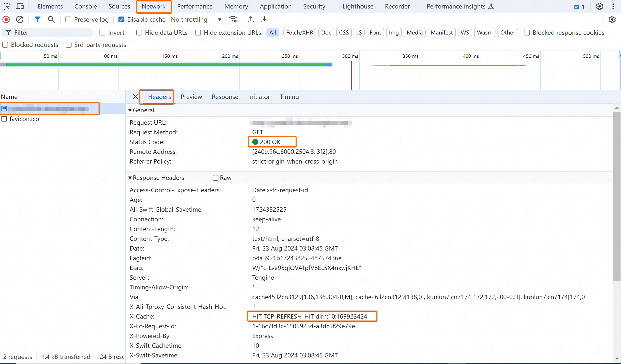The height and width of the screenshot is (364, 621).
Task: Expand the Response Headers section
Action: [130, 178]
